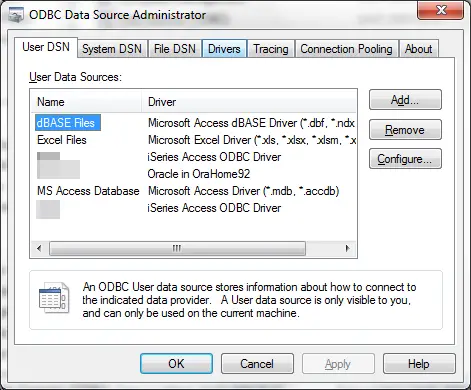Click the Microsoft Excel Driver text
This screenshot has width=471, height=390.
tap(252, 140)
